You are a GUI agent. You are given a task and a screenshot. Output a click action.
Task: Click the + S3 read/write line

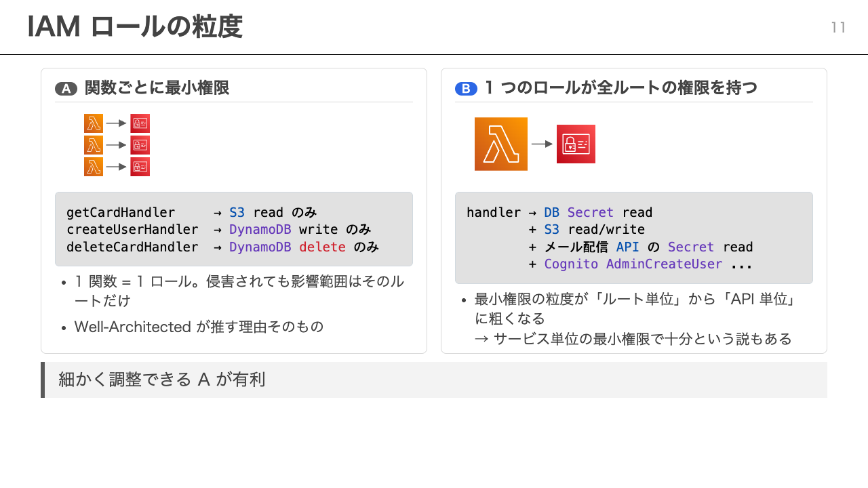click(587, 230)
